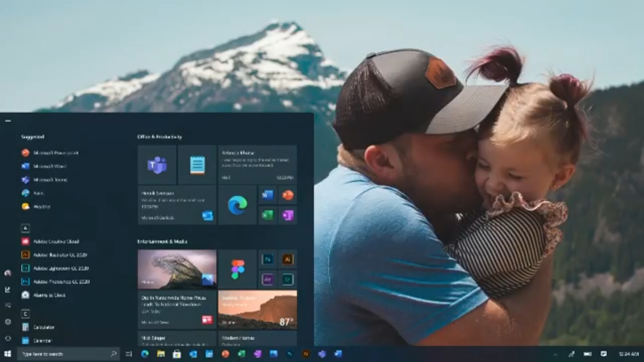Open the Weather tile showing 87°
This screenshot has height=362, width=644.
pos(258,309)
